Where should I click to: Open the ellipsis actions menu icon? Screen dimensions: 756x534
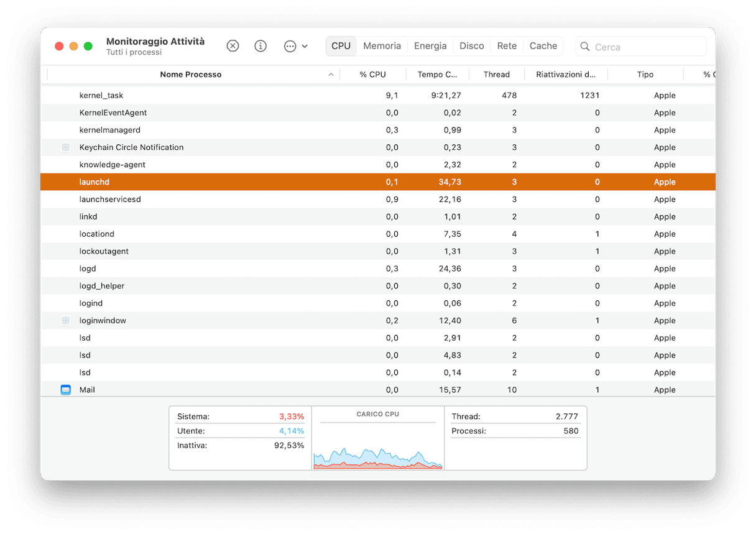(290, 46)
